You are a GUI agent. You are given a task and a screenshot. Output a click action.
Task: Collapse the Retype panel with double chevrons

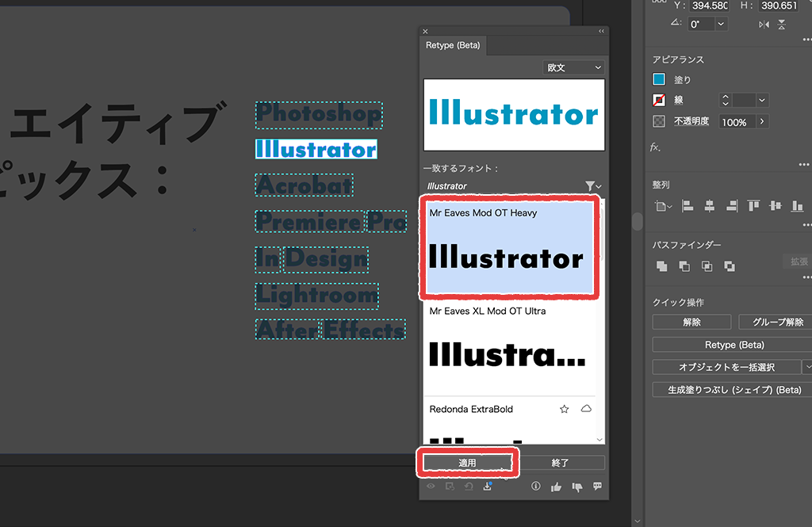pos(601,31)
